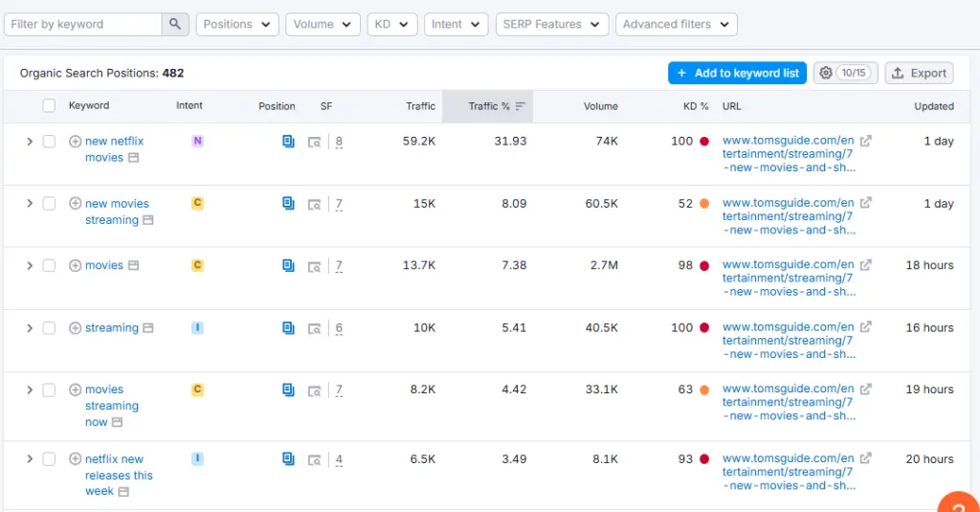This screenshot has width=980, height=512.
Task: Open SERP snapshot icon for 'streaming' row
Action: click(x=314, y=328)
